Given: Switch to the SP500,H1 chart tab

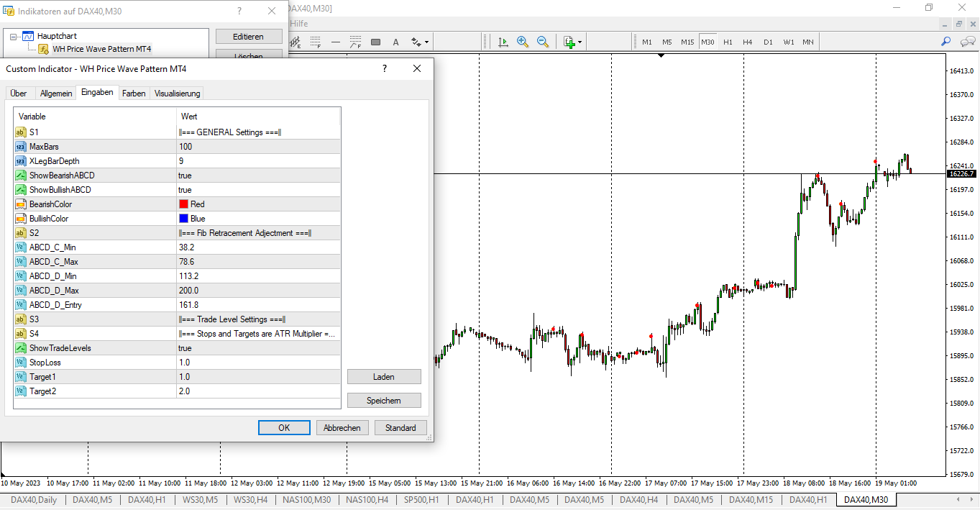Looking at the screenshot, I should pos(422,500).
